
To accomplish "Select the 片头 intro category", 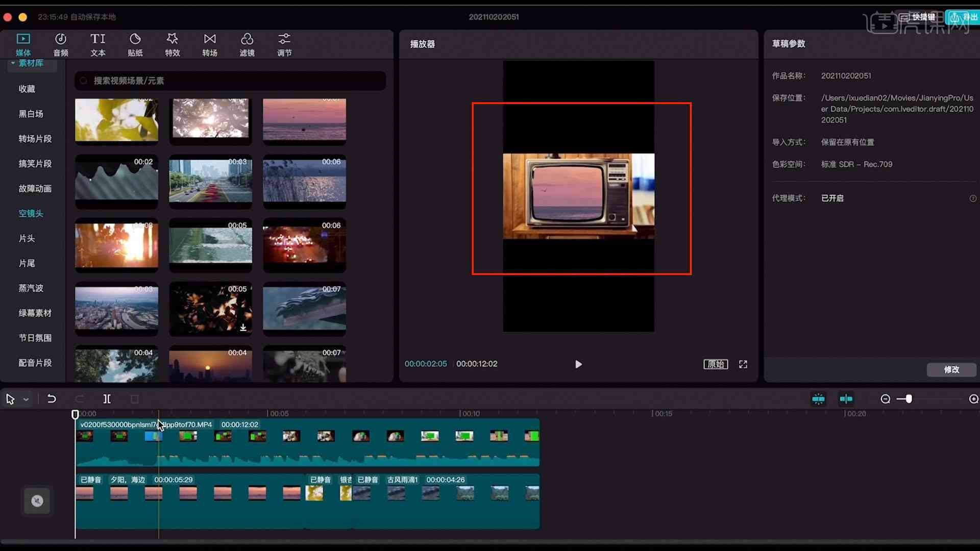I will (x=27, y=239).
